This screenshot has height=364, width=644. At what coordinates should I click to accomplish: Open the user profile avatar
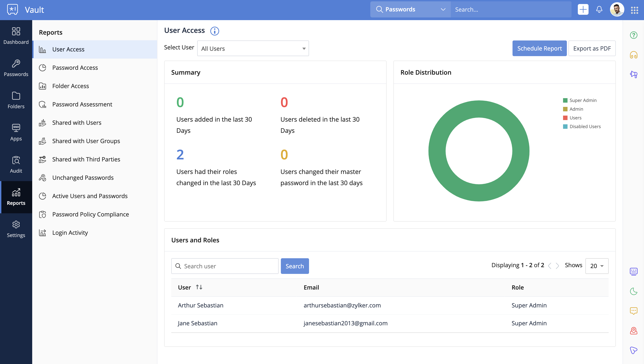617,9
